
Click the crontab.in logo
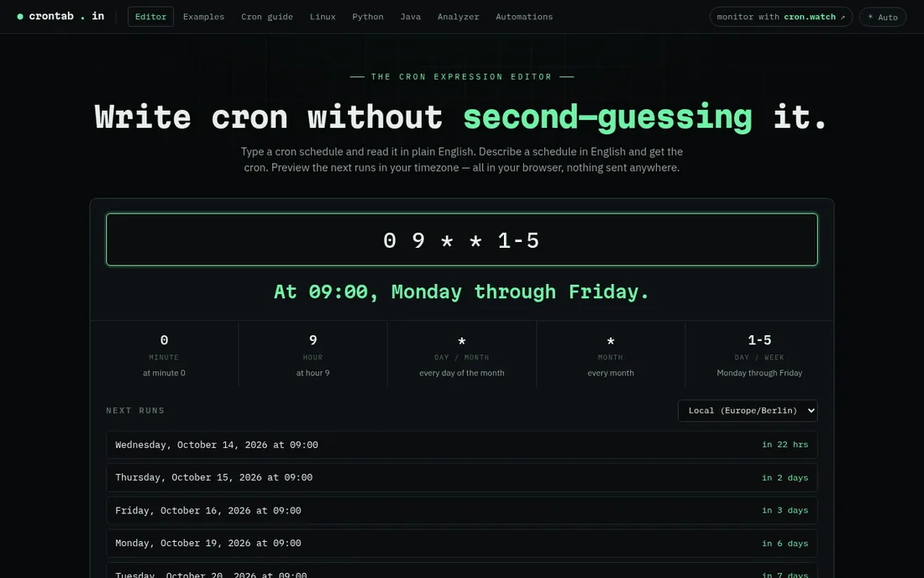click(x=60, y=17)
